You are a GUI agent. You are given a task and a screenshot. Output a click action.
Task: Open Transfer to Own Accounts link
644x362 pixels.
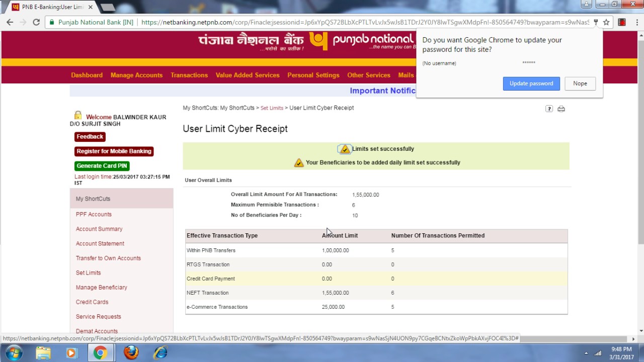[108, 258]
